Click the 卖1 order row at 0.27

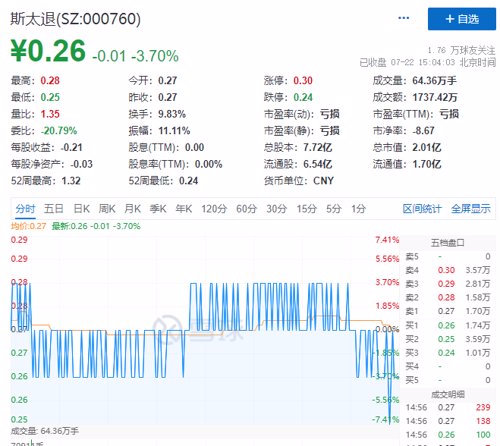point(448,311)
